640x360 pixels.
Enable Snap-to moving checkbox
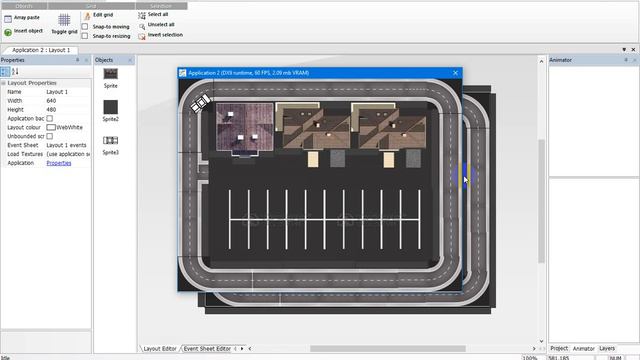click(85, 27)
